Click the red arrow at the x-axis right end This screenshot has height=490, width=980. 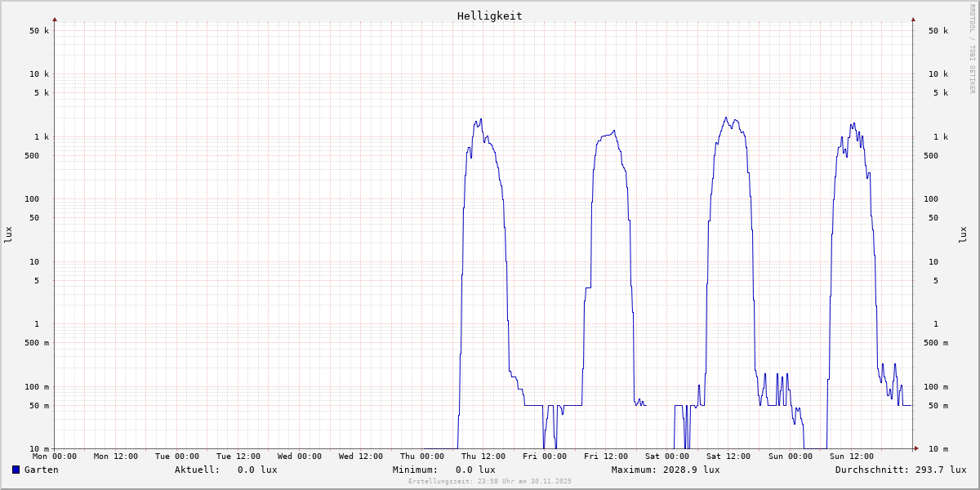point(915,448)
